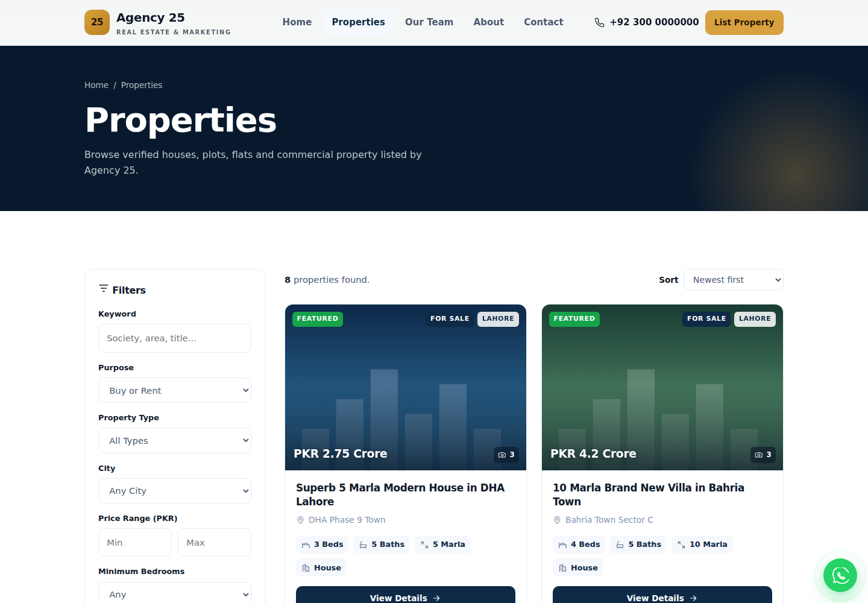Click the PKR 2.75 Crore property image
Image resolution: width=868 pixels, height=603 pixels.
pos(406,388)
